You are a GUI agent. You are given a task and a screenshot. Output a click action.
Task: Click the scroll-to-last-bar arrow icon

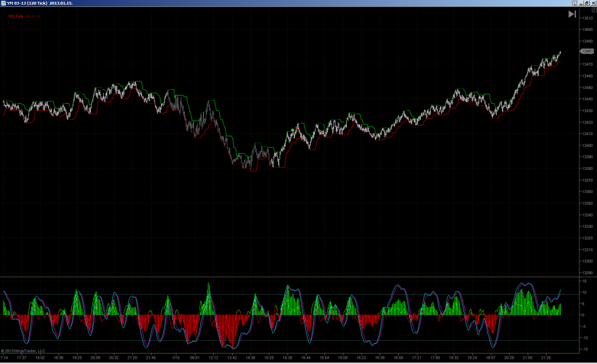572,14
